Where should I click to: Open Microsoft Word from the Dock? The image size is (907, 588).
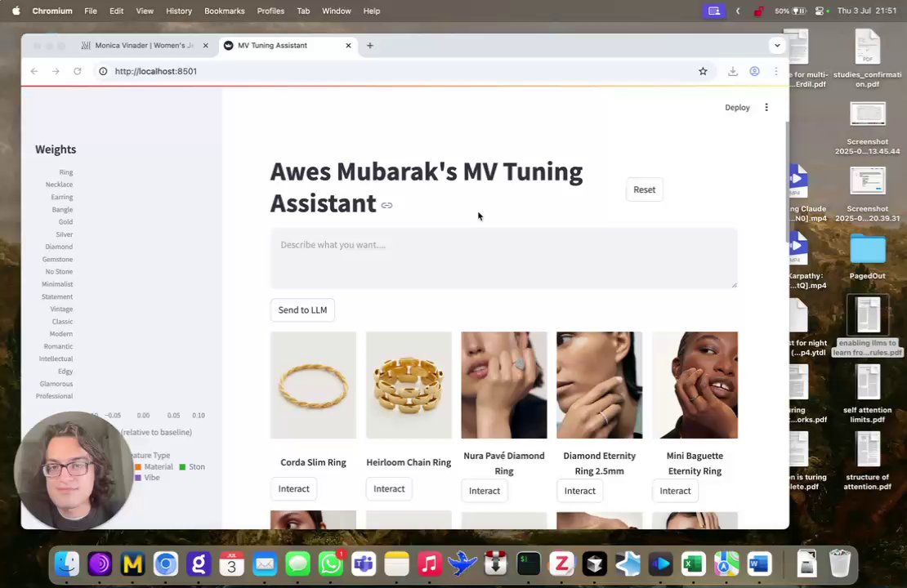coord(759,563)
